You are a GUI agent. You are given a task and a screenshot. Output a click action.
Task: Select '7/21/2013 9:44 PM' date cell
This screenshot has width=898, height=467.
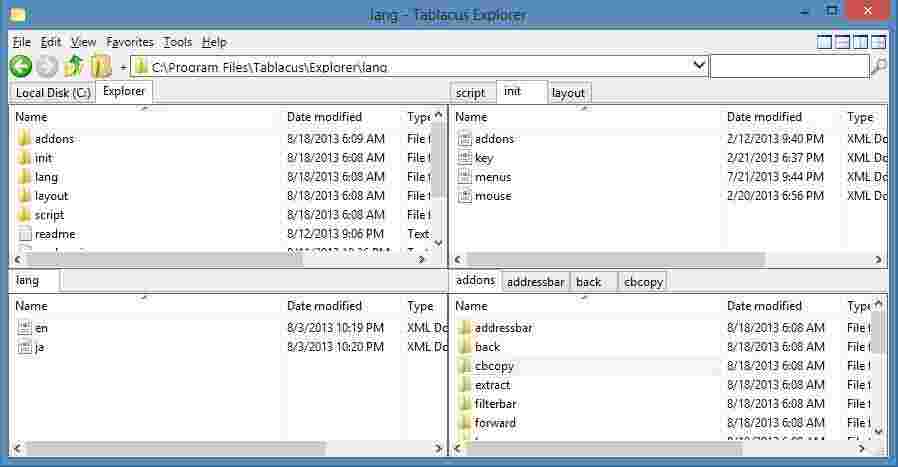(775, 176)
